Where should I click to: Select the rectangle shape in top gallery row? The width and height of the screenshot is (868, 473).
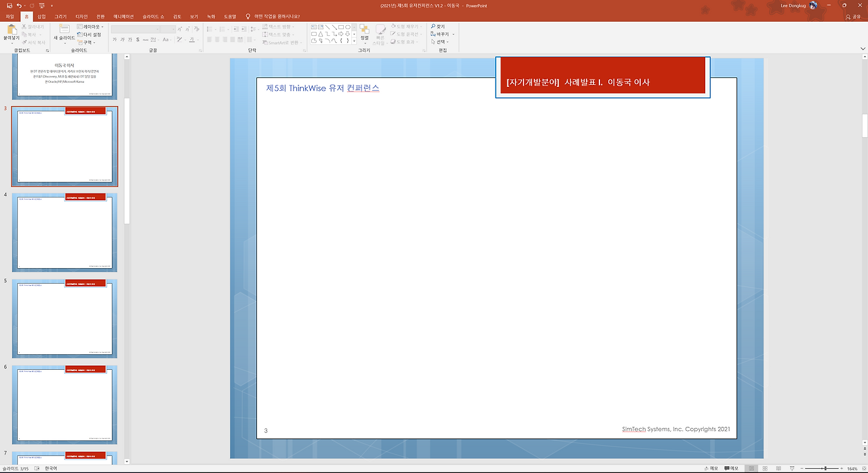[x=340, y=27]
